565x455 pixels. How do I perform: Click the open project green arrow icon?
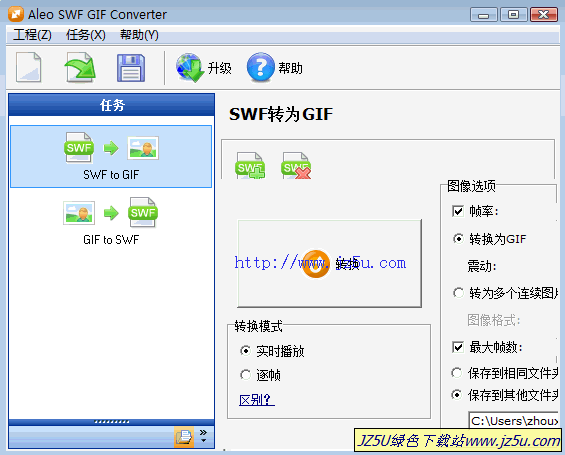(x=80, y=67)
